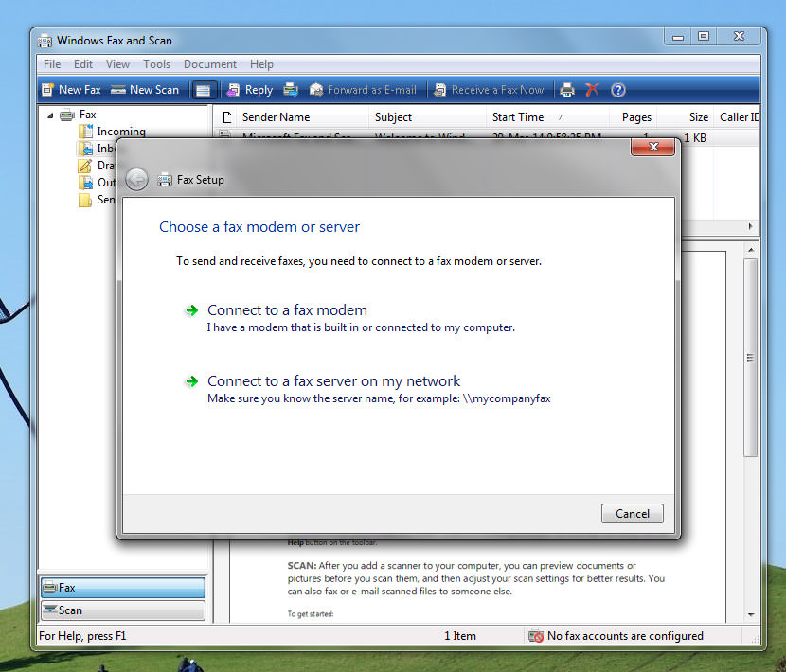This screenshot has height=672, width=786.
Task: Sort the list by Subject column
Action: [427, 117]
